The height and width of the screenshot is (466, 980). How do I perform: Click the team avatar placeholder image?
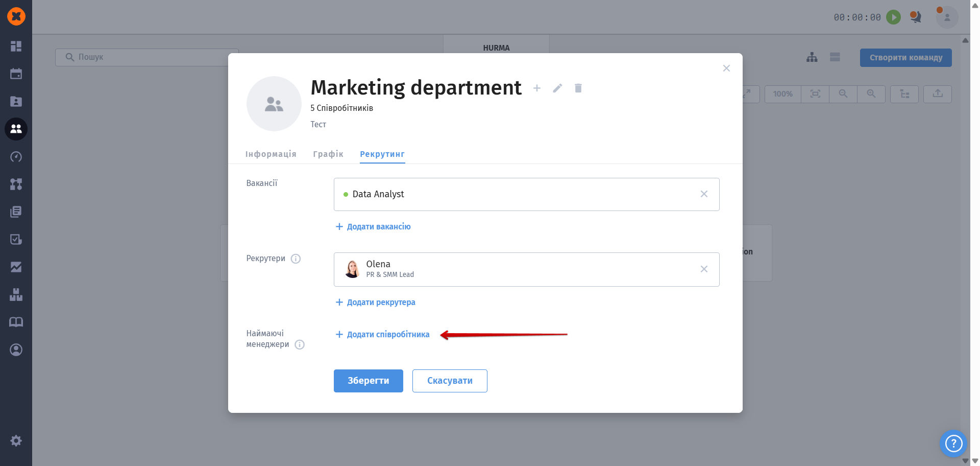coord(274,104)
